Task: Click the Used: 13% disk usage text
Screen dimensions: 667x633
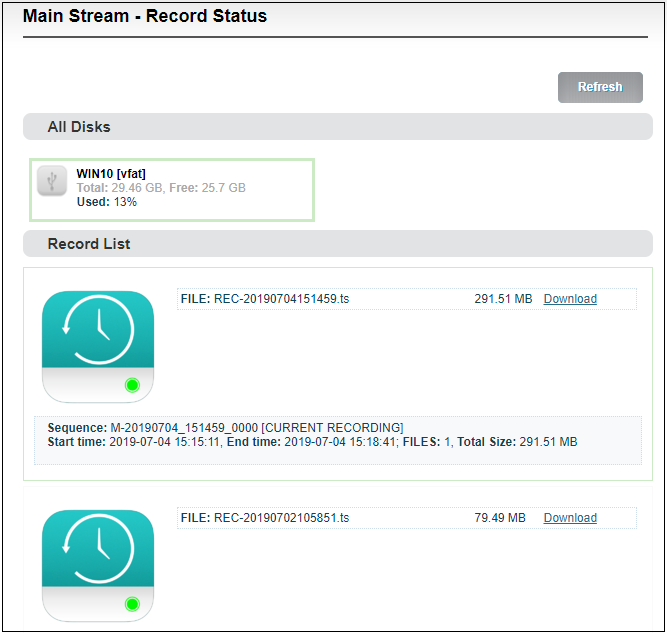Action: (x=106, y=202)
